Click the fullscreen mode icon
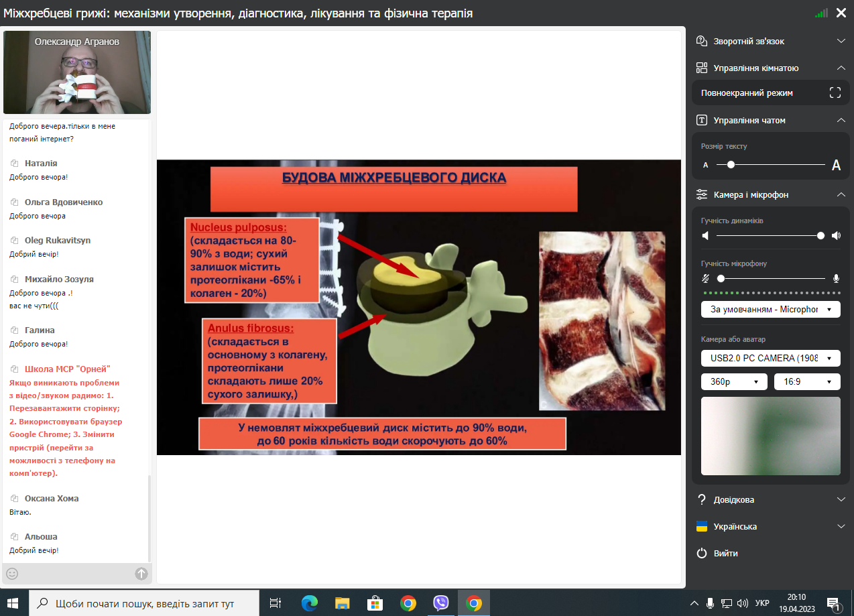Screen dimensions: 854x616 [x=835, y=93]
